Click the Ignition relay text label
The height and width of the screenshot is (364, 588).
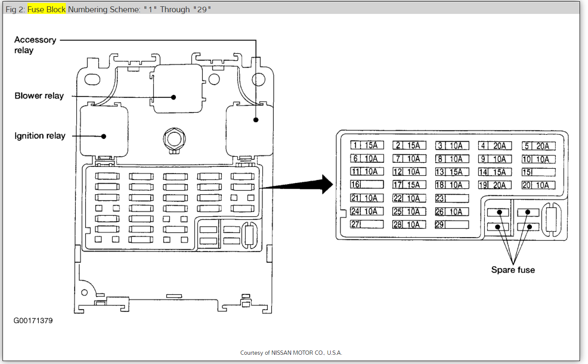click(x=40, y=136)
